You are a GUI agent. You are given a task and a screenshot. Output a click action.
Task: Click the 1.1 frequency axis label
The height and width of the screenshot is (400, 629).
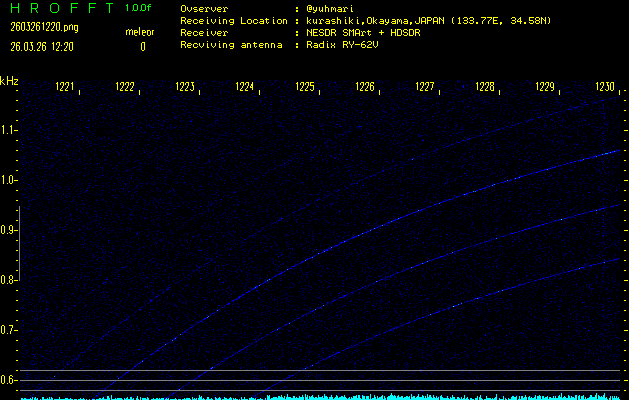click(x=9, y=130)
